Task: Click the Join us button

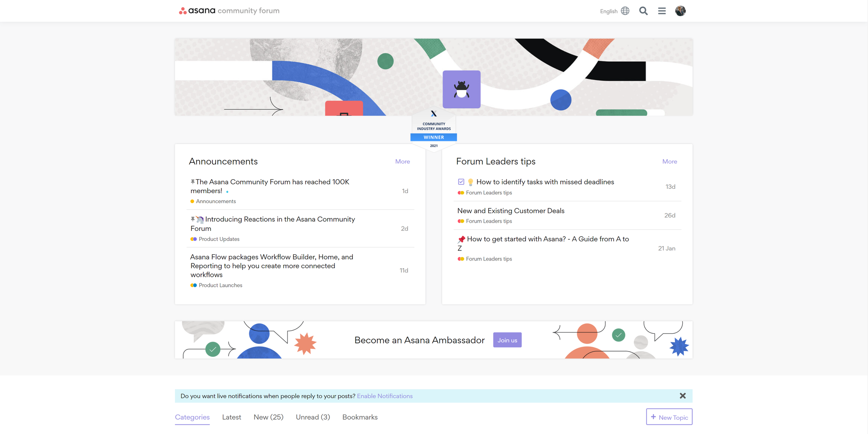Action: click(507, 340)
